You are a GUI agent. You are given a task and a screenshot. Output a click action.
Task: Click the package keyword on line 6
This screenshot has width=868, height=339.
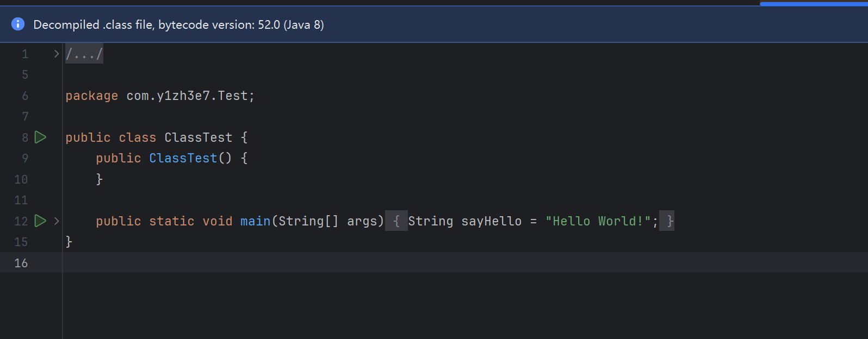tap(91, 96)
